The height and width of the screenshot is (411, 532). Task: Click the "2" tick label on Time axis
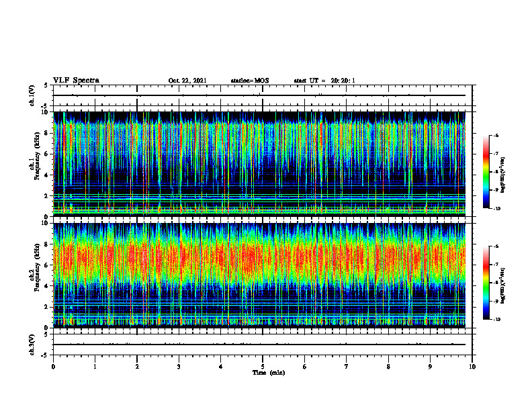137,367
